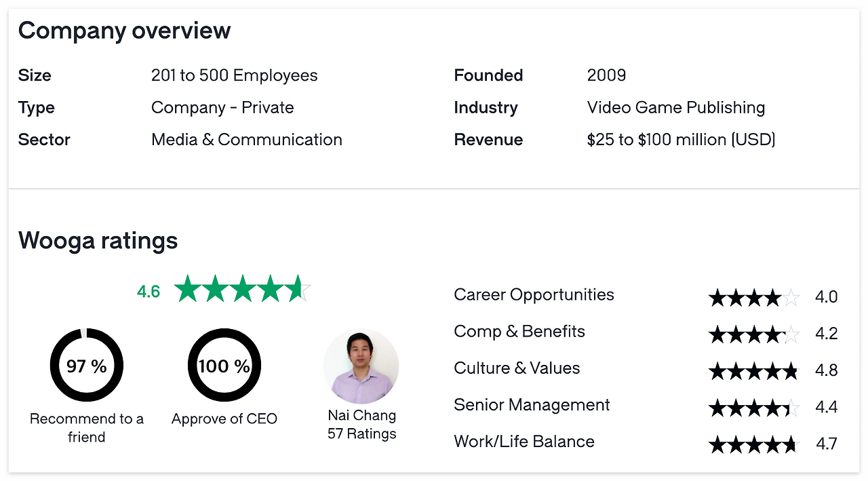
Task: Click the Career Opportunities label
Action: [x=534, y=295]
